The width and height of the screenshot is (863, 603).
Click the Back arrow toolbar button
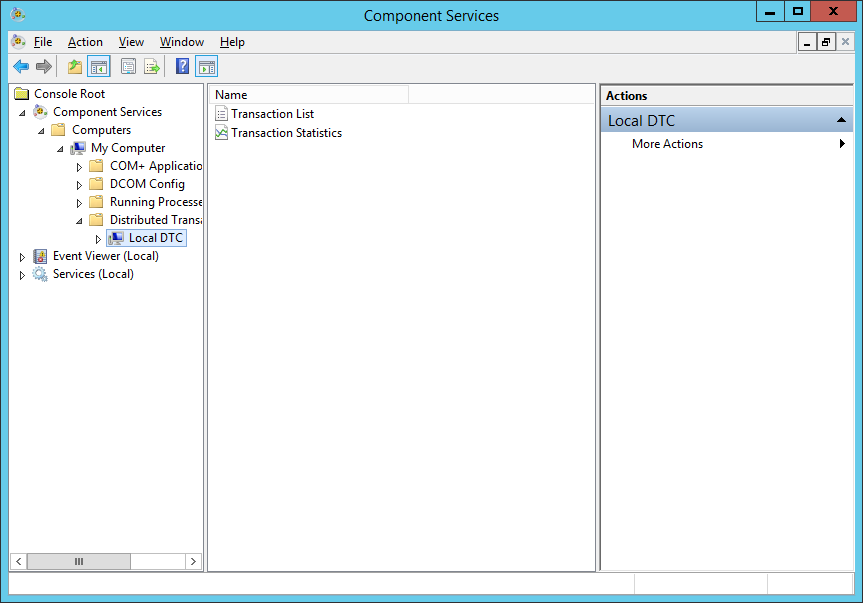pyautogui.click(x=21, y=67)
